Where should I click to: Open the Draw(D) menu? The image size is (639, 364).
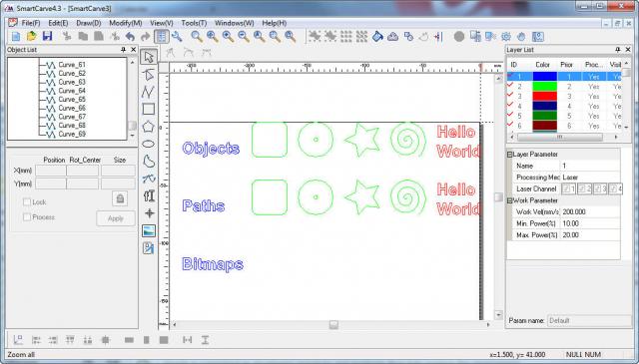(x=89, y=23)
